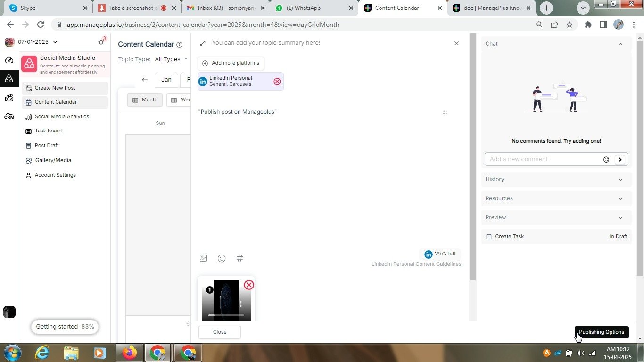Click the drag handle dots beside post text
Viewport: 644px width, 362px height.
click(x=445, y=113)
